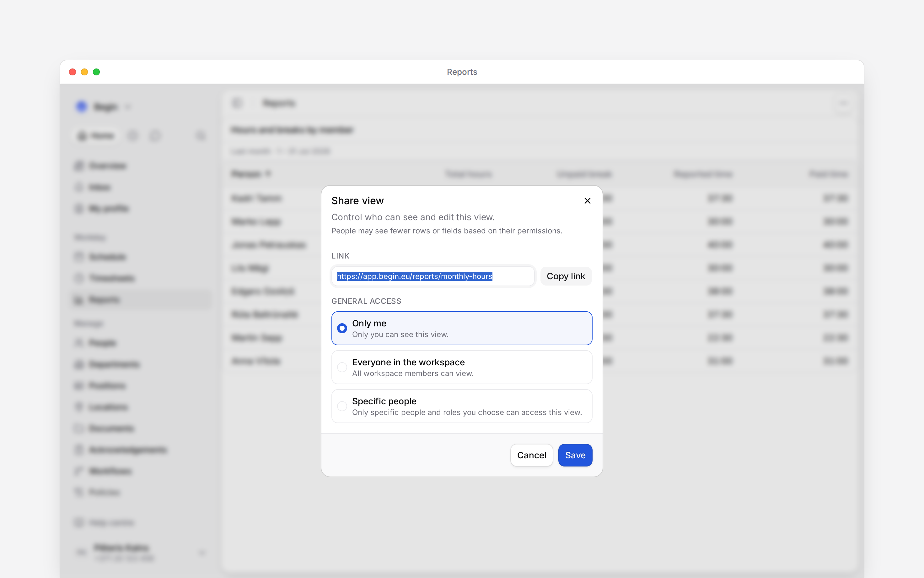Save the sharing settings
The image size is (924, 578).
[575, 455]
